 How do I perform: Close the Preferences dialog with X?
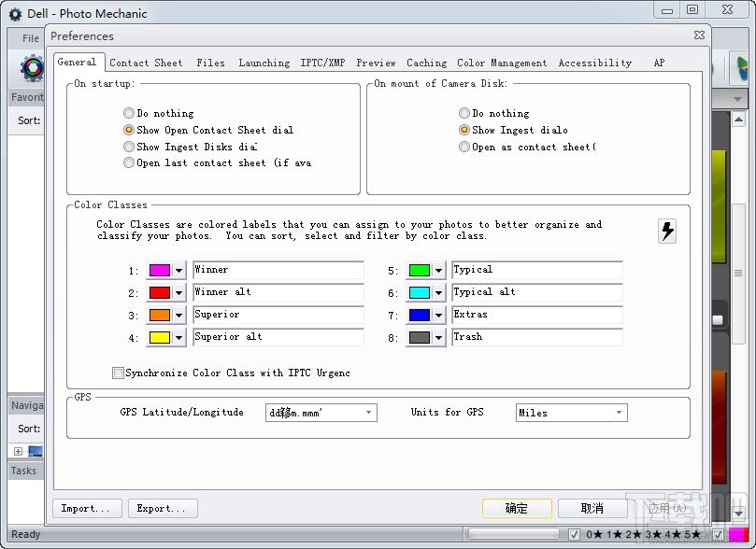[x=699, y=35]
